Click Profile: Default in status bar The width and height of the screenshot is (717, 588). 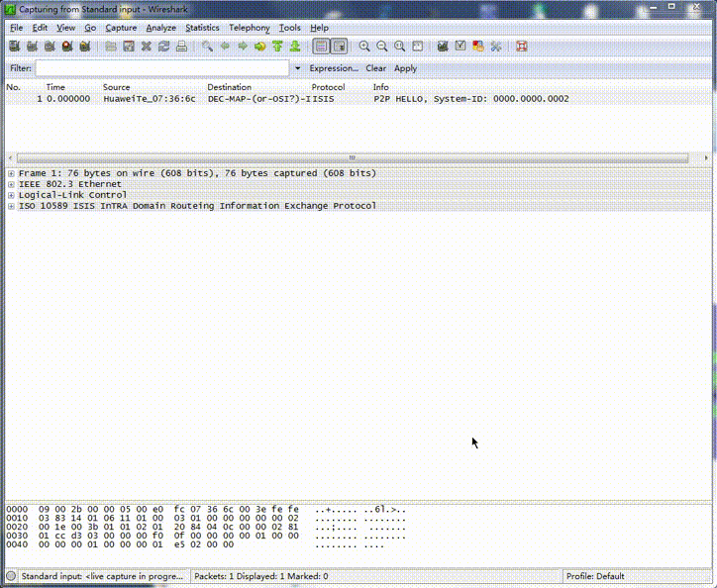[595, 576]
